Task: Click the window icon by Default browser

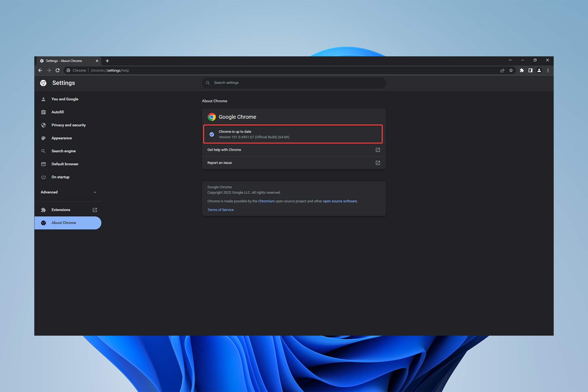Action: pyautogui.click(x=43, y=164)
